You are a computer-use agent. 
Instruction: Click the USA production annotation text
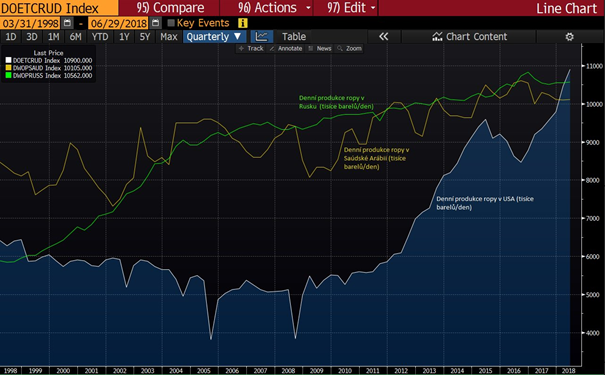point(485,203)
